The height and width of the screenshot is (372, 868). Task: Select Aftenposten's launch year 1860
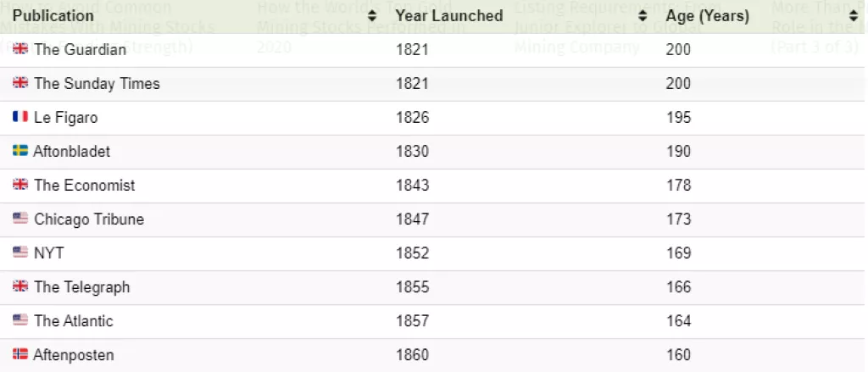point(412,354)
